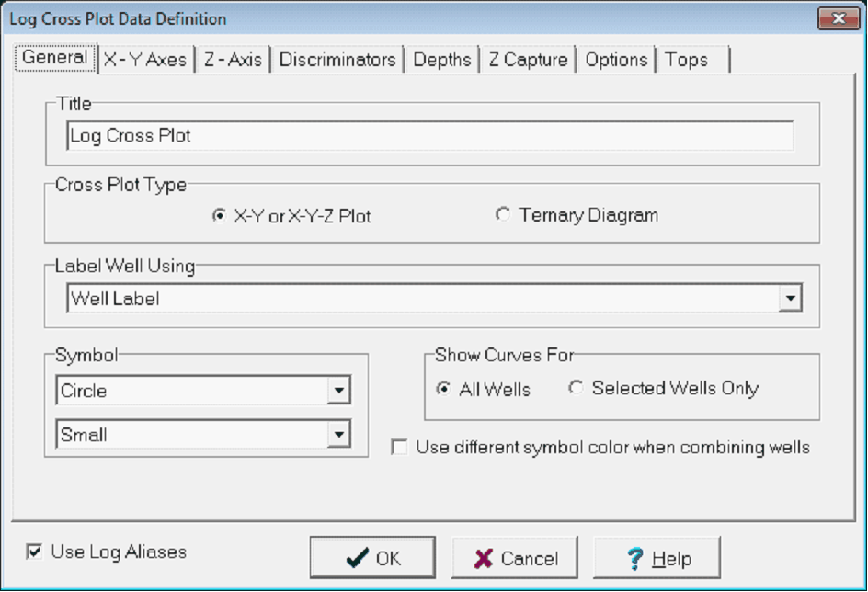The height and width of the screenshot is (592, 868).
Task: Expand the Label Well Using dropdown
Action: coord(790,299)
